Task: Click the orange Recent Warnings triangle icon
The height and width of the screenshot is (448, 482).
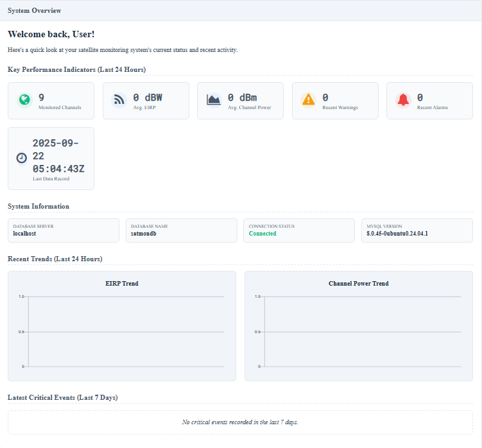Action: (x=309, y=99)
